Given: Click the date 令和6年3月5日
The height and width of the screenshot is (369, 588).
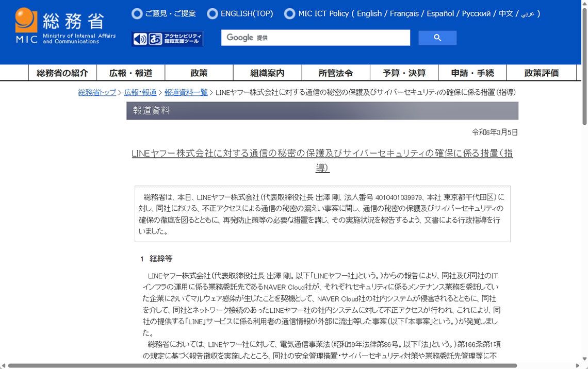Looking at the screenshot, I should (x=495, y=132).
